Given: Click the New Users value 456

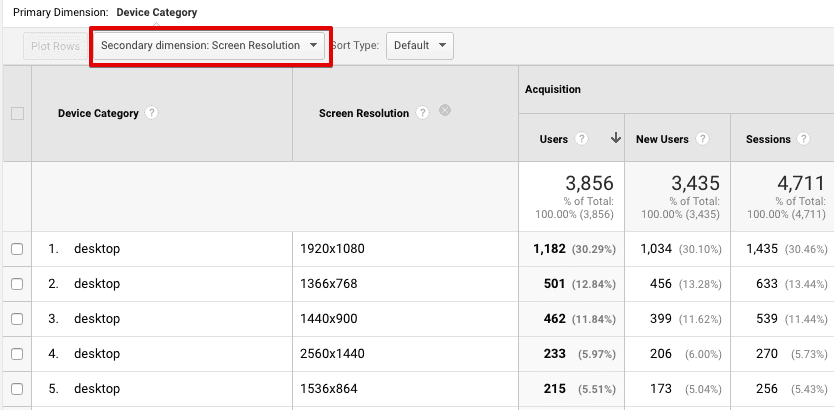Looking at the screenshot, I should (661, 283).
